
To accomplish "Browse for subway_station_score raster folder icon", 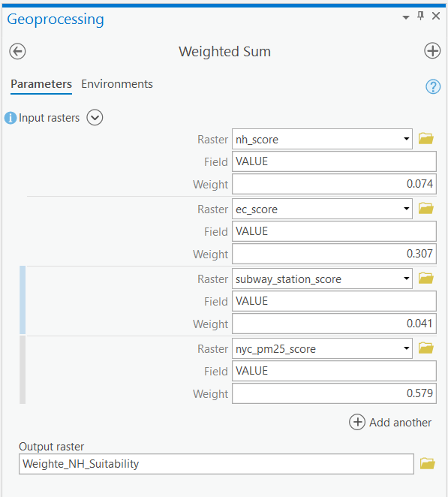I will 425,279.
